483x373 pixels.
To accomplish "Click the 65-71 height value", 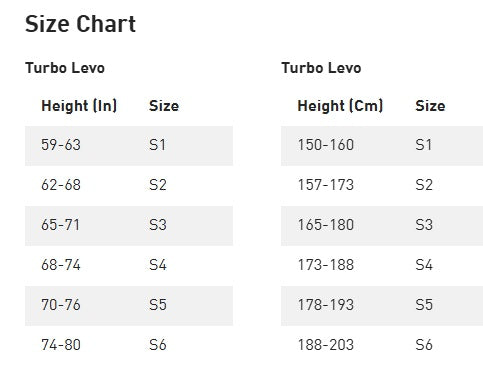I will coord(60,225).
